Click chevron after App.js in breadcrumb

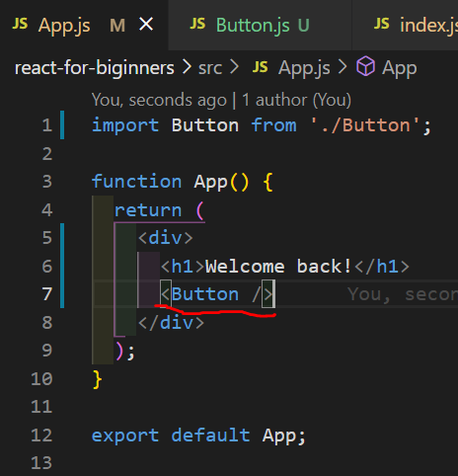pyautogui.click(x=343, y=67)
